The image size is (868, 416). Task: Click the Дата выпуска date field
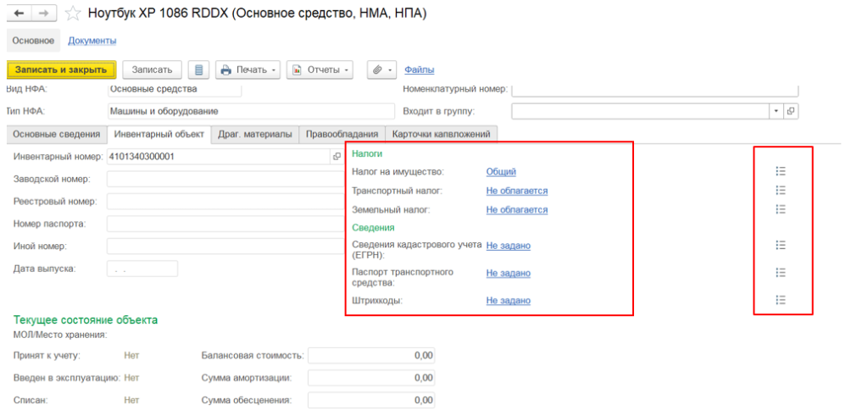[x=142, y=269]
